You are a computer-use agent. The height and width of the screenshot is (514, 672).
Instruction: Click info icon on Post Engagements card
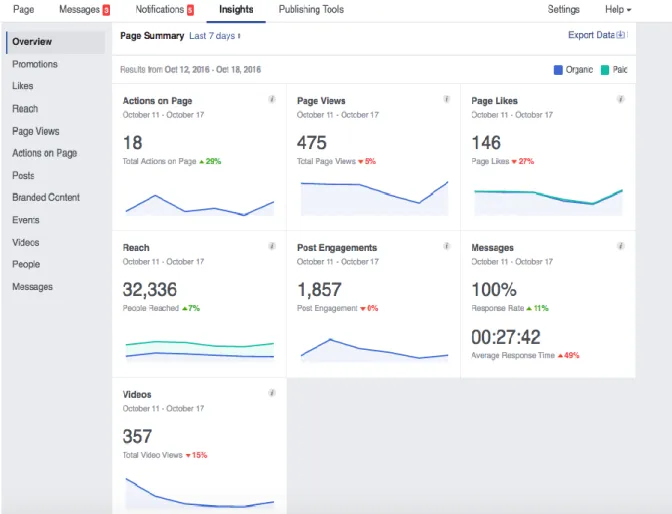(446, 246)
